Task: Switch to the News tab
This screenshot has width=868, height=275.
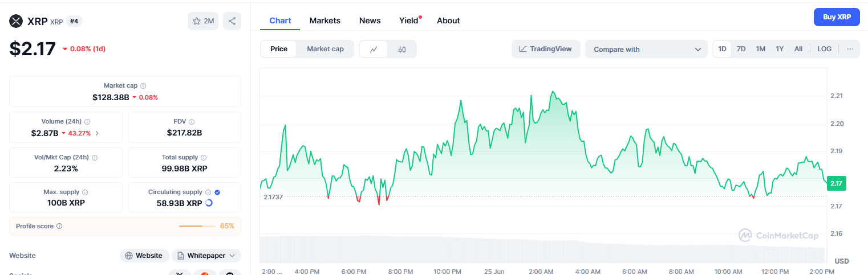Action: click(370, 20)
